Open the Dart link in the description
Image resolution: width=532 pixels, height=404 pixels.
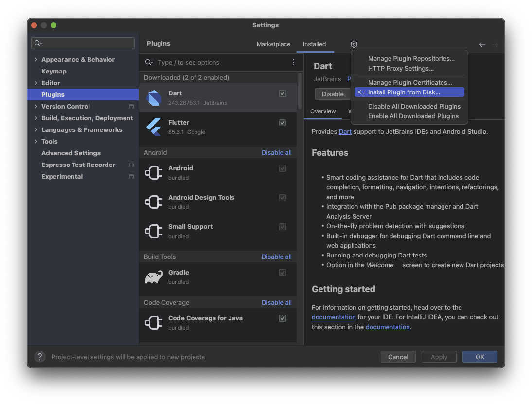click(x=345, y=132)
